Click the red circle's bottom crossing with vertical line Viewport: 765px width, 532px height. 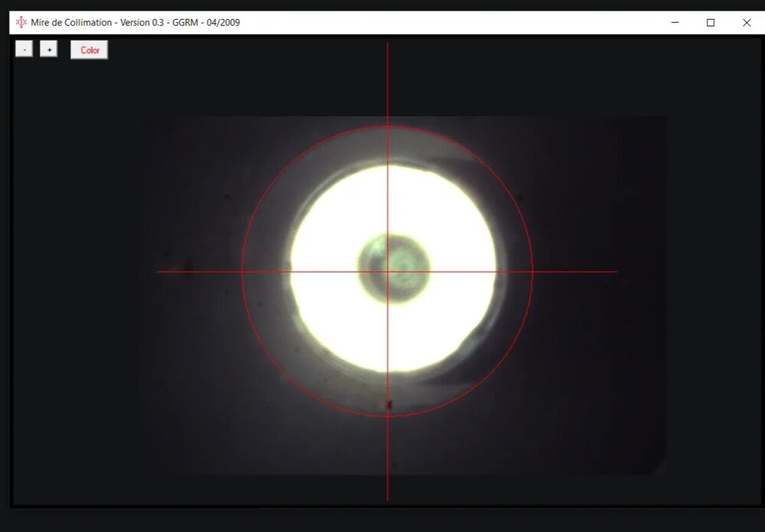pos(387,417)
